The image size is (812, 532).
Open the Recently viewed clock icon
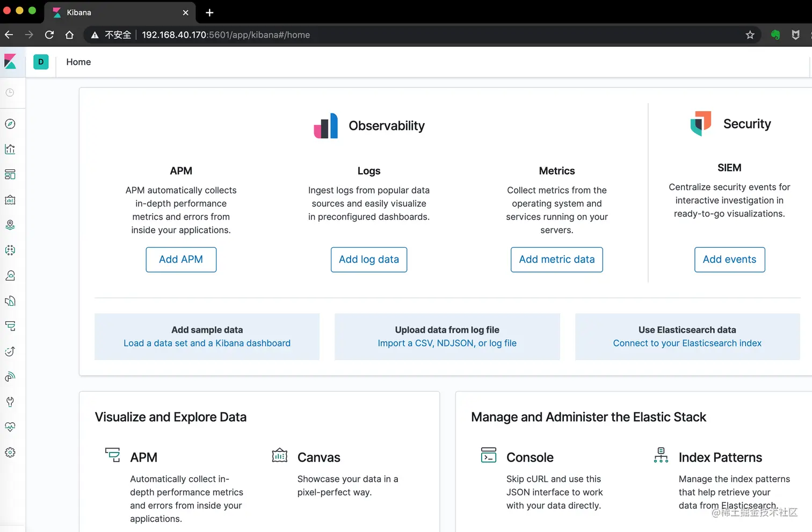coord(10,92)
